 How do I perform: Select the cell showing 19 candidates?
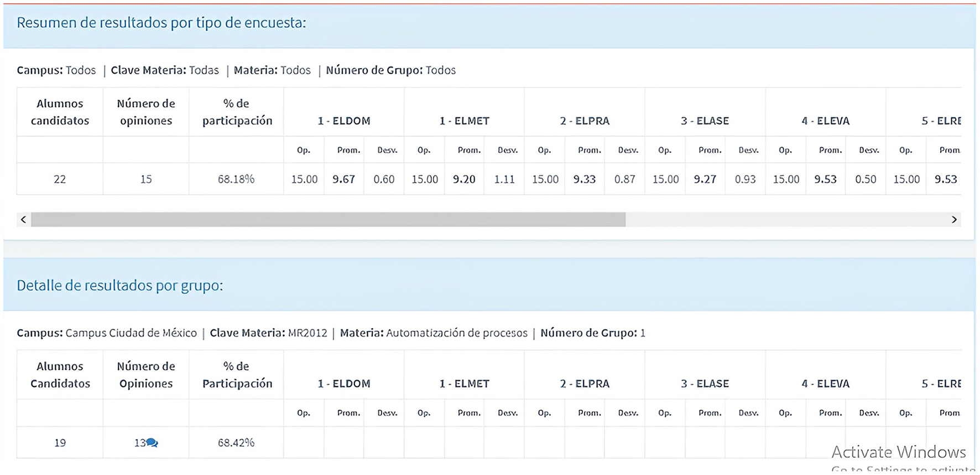point(60,443)
